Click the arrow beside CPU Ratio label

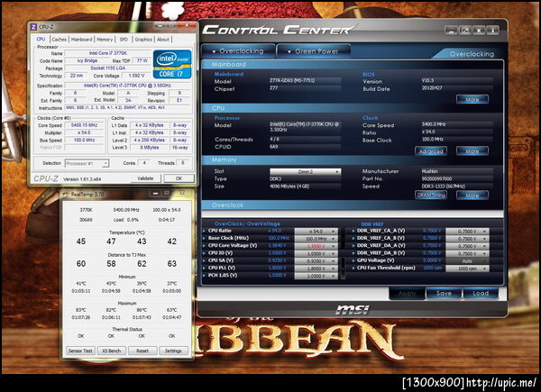(x=205, y=231)
